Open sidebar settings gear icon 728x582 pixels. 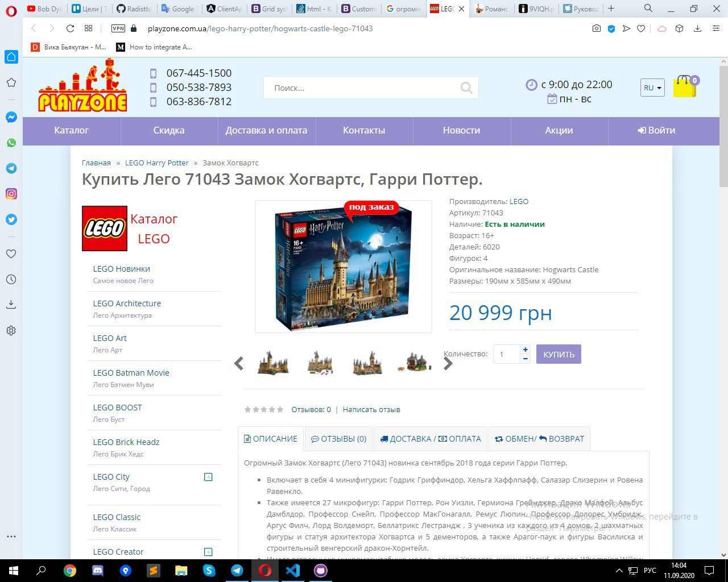tap(11, 330)
